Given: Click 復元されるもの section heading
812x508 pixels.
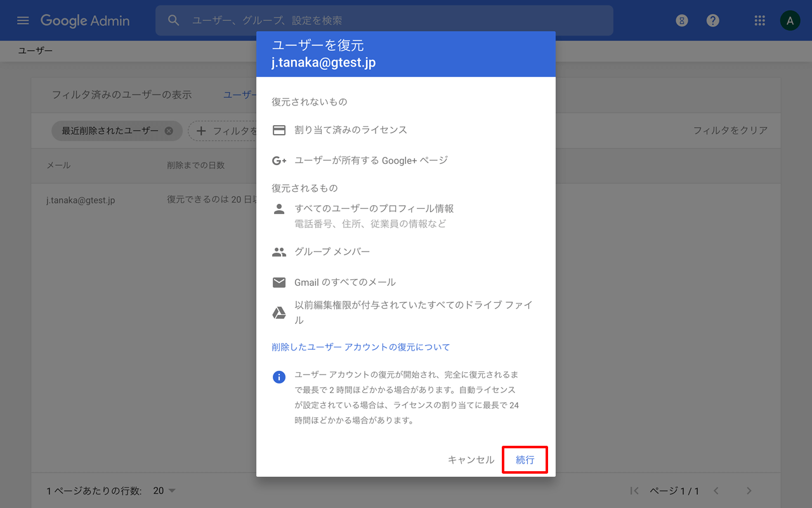Looking at the screenshot, I should 304,189.
